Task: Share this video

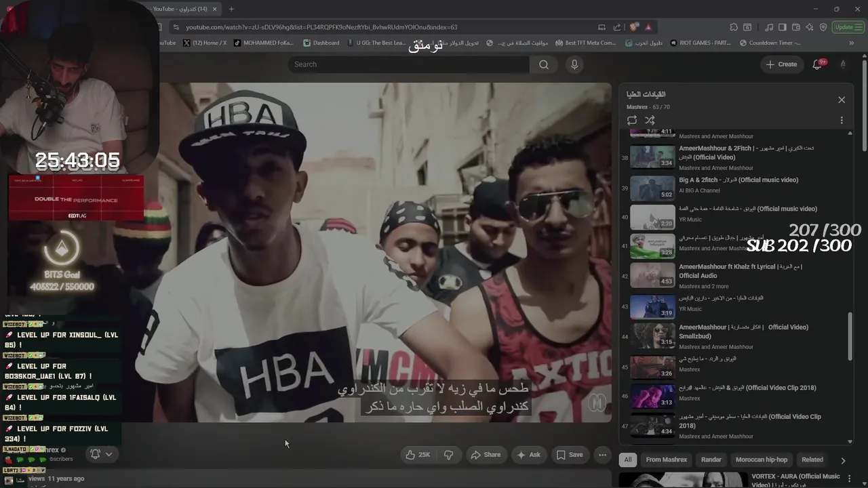Action: coord(486,455)
